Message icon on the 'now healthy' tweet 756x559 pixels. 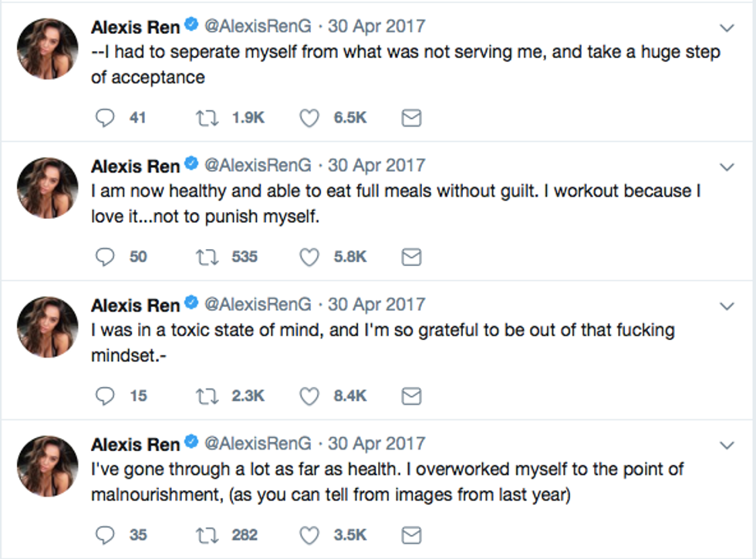pos(412,257)
